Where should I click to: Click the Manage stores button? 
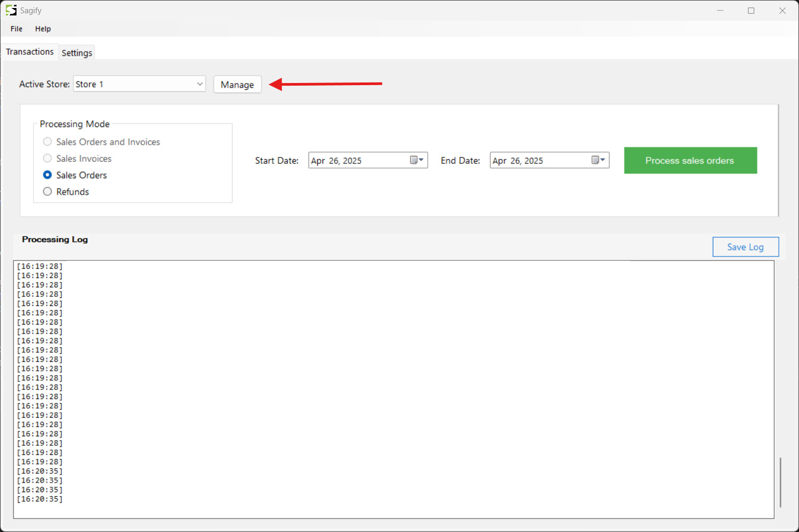[237, 85]
